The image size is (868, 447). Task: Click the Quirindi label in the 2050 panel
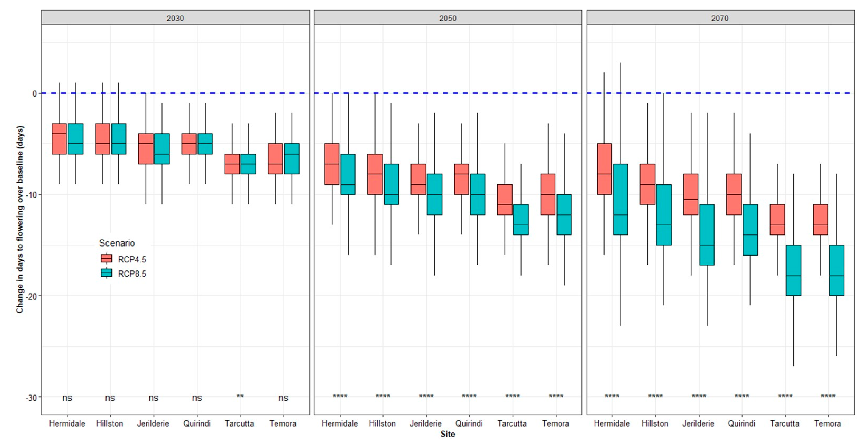(469, 423)
